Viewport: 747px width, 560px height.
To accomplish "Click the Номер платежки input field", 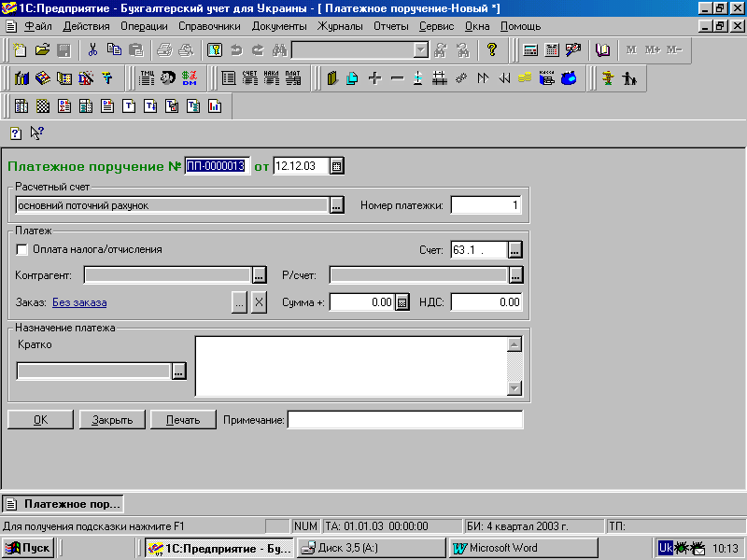I will point(486,205).
